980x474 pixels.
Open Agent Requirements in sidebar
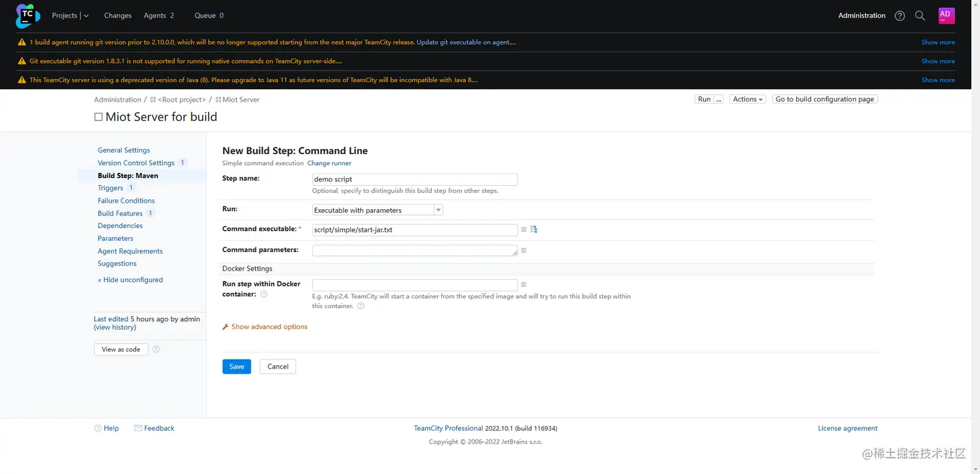click(x=130, y=251)
